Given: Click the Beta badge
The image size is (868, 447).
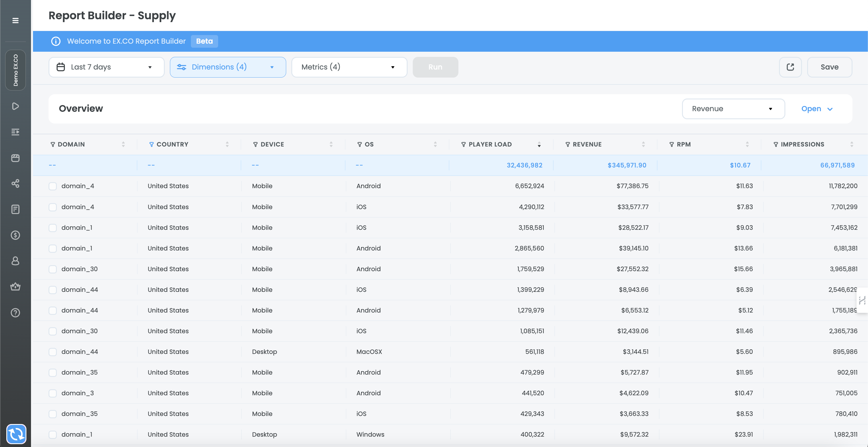Looking at the screenshot, I should click(204, 41).
